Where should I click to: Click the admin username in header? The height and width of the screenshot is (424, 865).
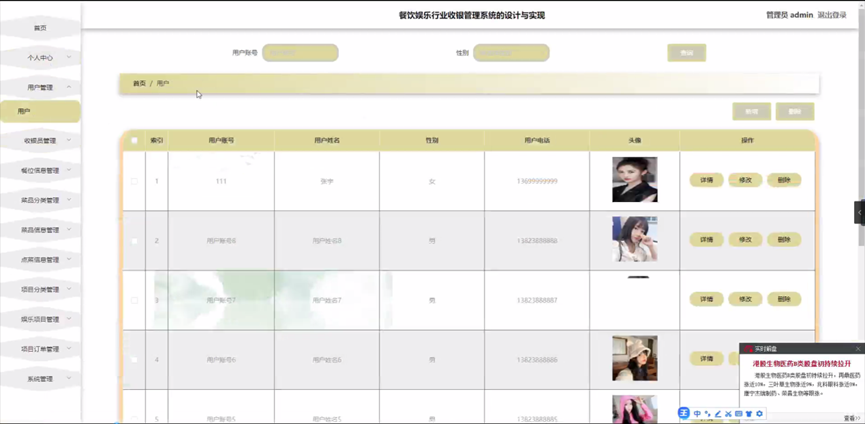pyautogui.click(x=801, y=15)
